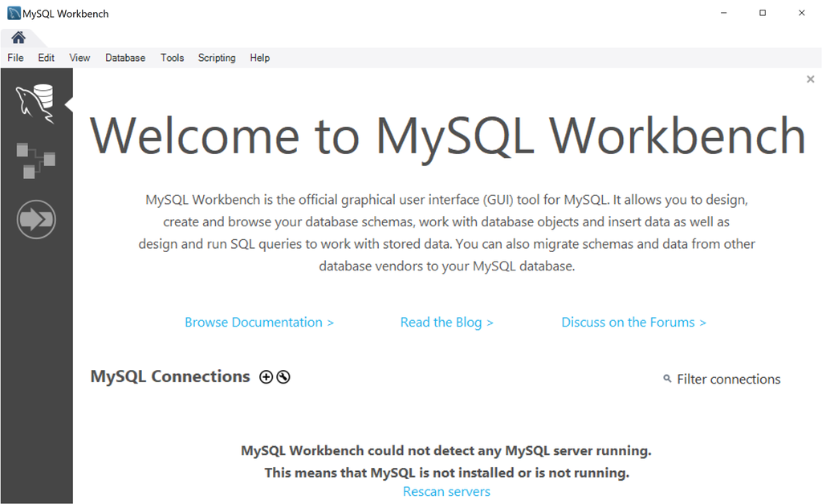This screenshot has height=504, width=822.
Task: Click the search magnifier beside Filter connections
Action: (x=666, y=379)
